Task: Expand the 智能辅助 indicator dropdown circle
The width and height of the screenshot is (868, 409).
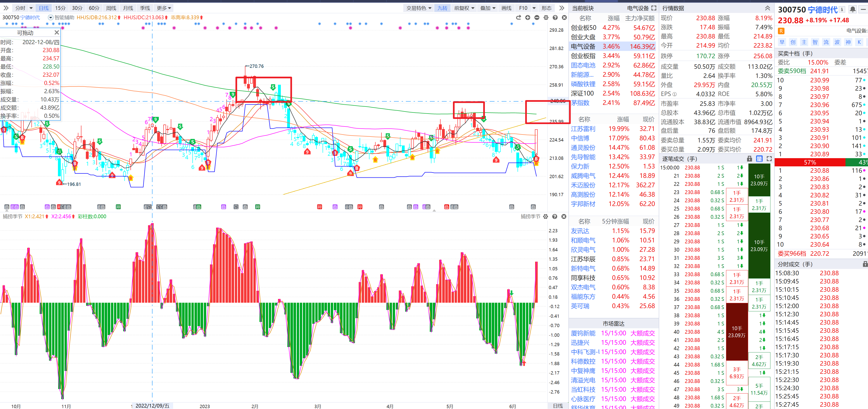Action: point(50,18)
